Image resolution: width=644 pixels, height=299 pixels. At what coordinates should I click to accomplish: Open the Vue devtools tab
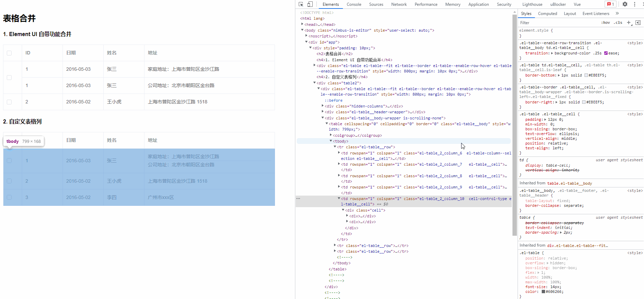[x=577, y=4]
